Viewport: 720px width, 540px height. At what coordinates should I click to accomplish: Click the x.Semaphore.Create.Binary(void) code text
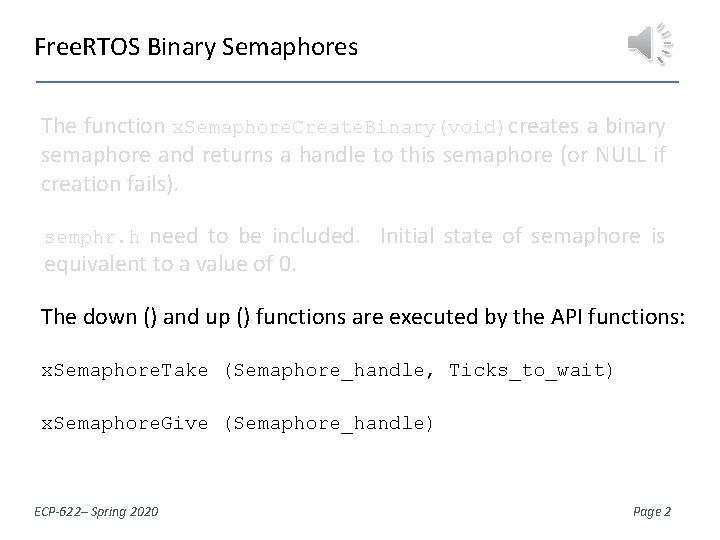(340, 128)
